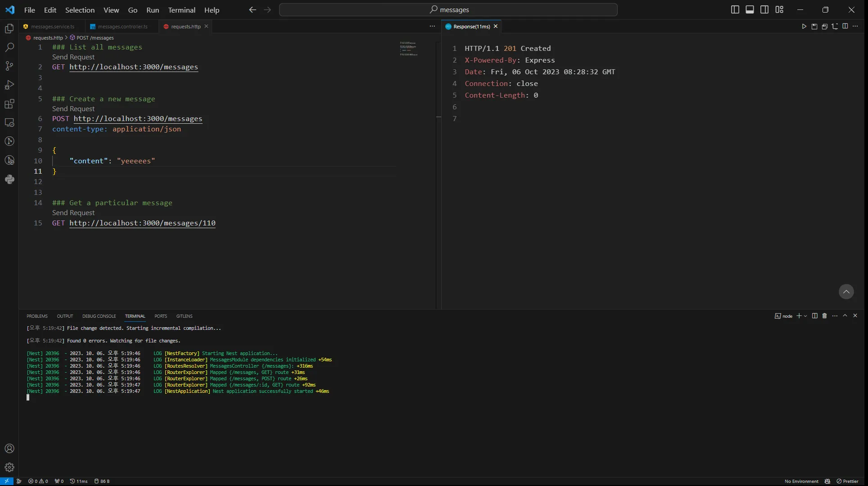
Task: Open the Extensions view
Action: (9, 104)
